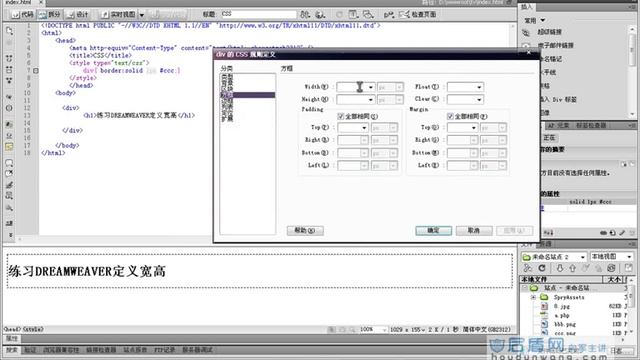Click the 帮助 help button in dialog
Image resolution: width=640 pixels, height=360 pixels.
point(305,231)
